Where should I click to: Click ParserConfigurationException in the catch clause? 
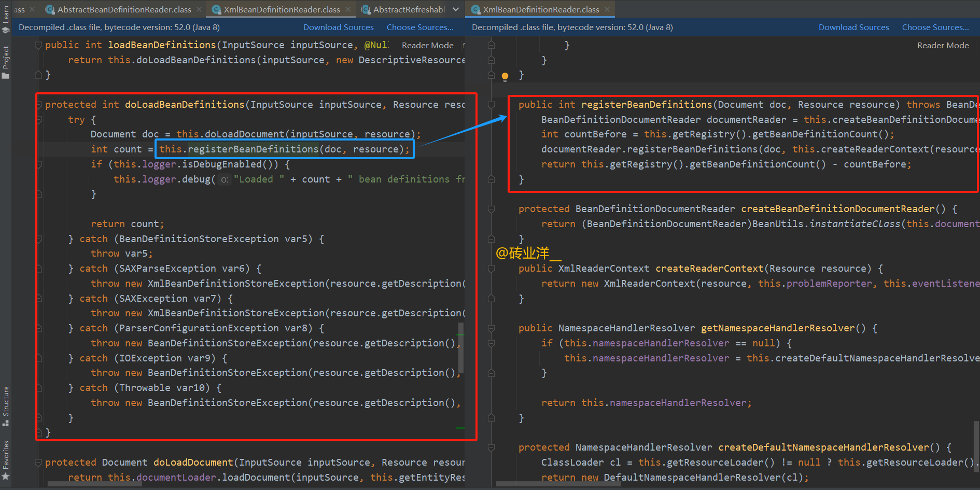[199, 328]
